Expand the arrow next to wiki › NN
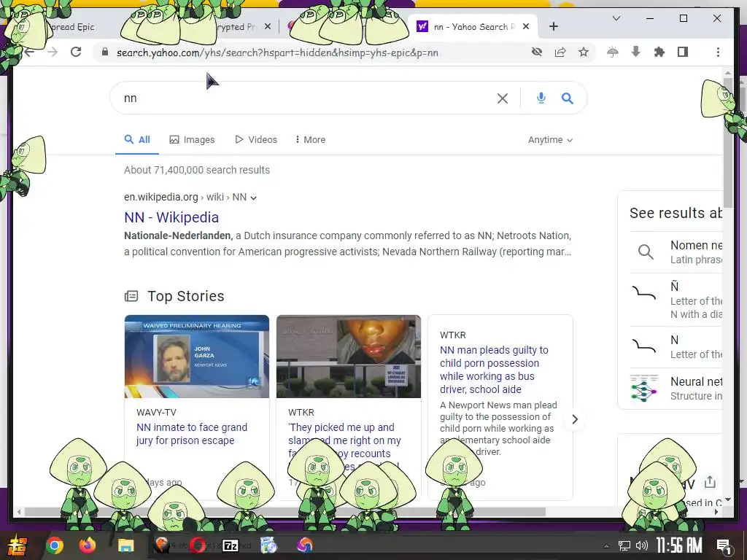 click(253, 198)
